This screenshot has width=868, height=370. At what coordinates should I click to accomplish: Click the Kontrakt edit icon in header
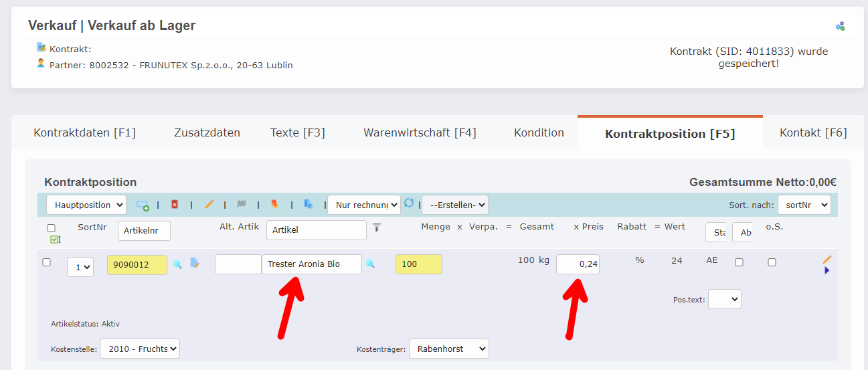coord(41,48)
